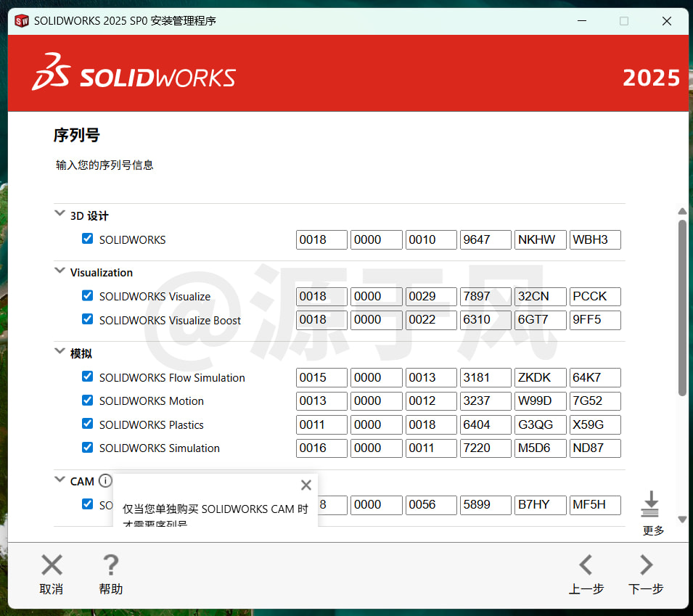This screenshot has height=616, width=693.
Task: Click Motion serial field 3237
Action: 485,401
